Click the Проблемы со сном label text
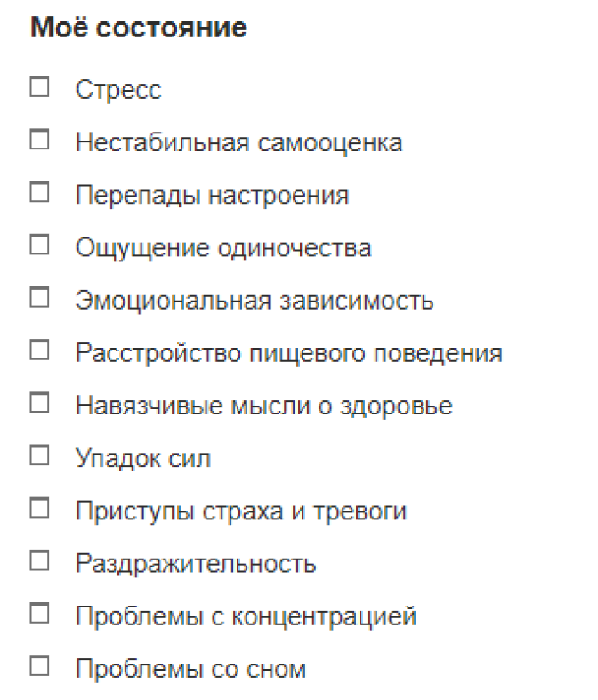598x700 pixels. pos(190,669)
